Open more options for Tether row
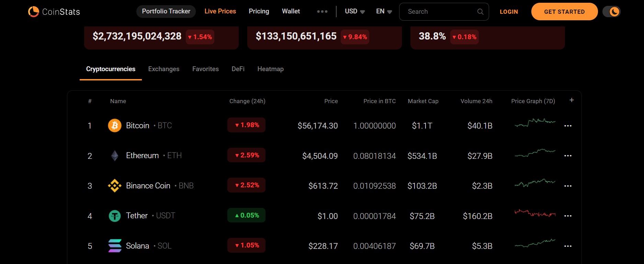The image size is (644, 264). click(x=568, y=216)
